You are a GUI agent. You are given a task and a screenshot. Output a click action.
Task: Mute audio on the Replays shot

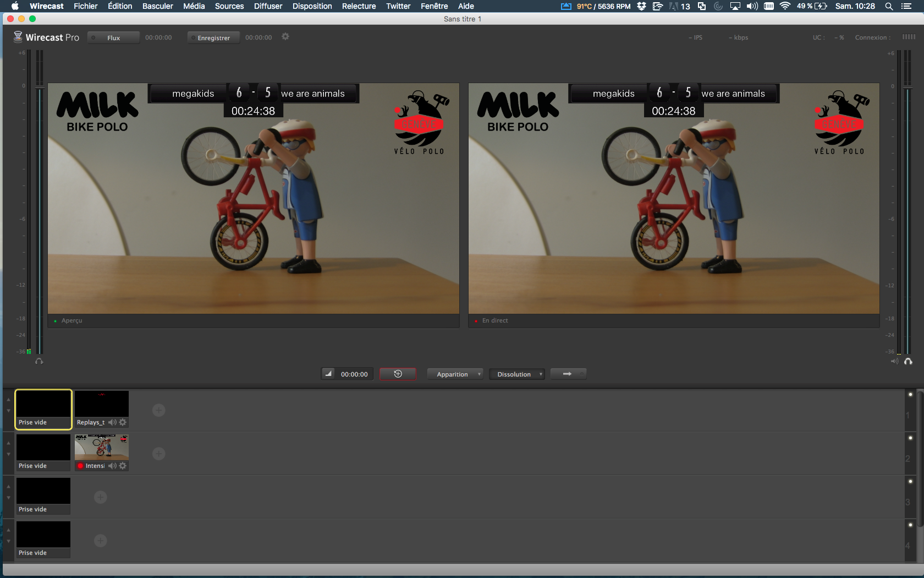click(x=112, y=422)
